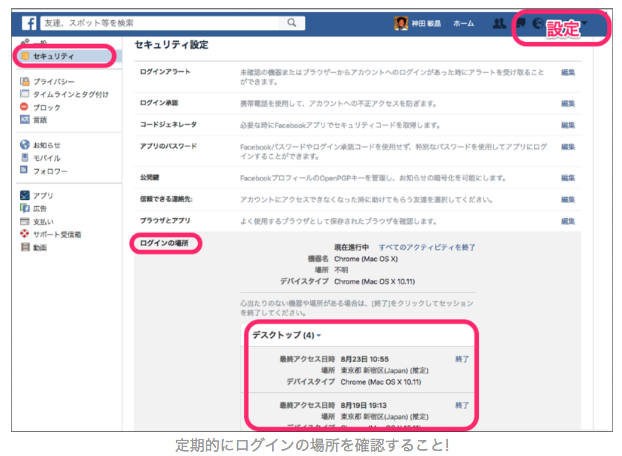Screen dimensions: 622x456
Task: Click the ログインアラート row label
Action: (165, 72)
